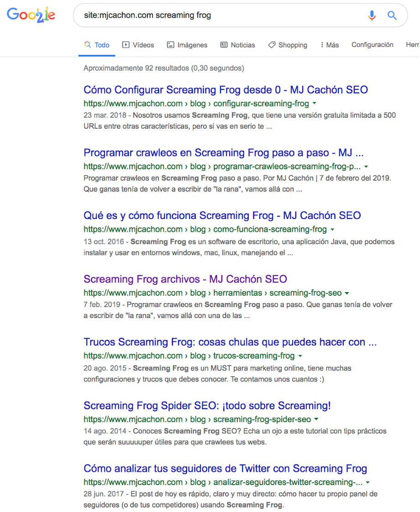This screenshot has width=420, height=512.
Task: Open 'Screaming Frog archivos' result
Action: (x=185, y=279)
